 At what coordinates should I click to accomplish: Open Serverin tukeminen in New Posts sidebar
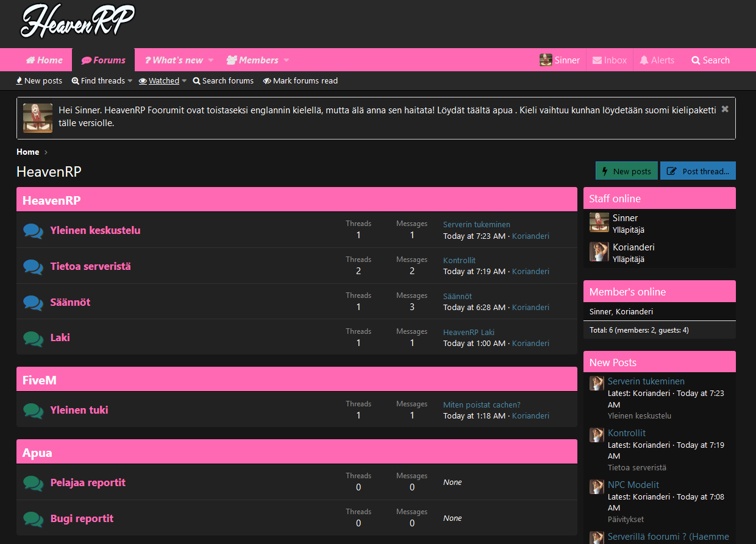tap(646, 381)
